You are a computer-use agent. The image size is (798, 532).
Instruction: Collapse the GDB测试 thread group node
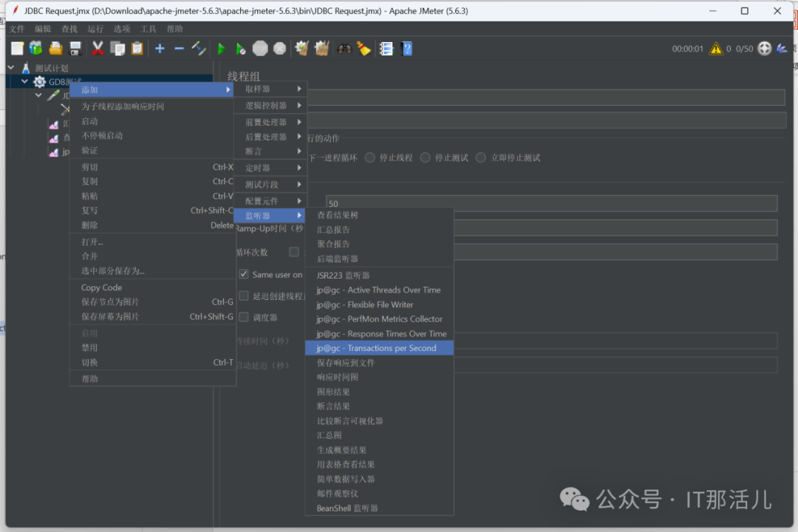point(24,81)
